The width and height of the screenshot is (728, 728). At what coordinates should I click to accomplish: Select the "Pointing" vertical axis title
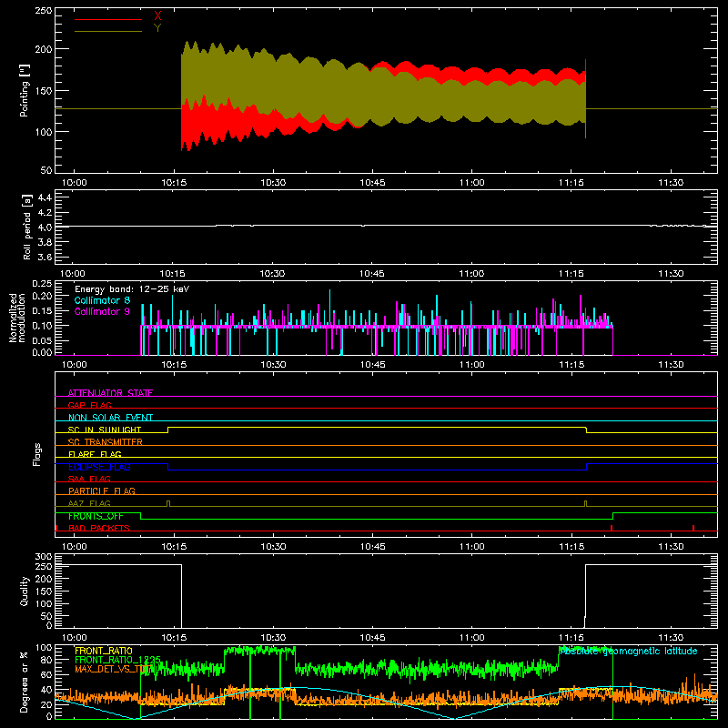pos(25,90)
